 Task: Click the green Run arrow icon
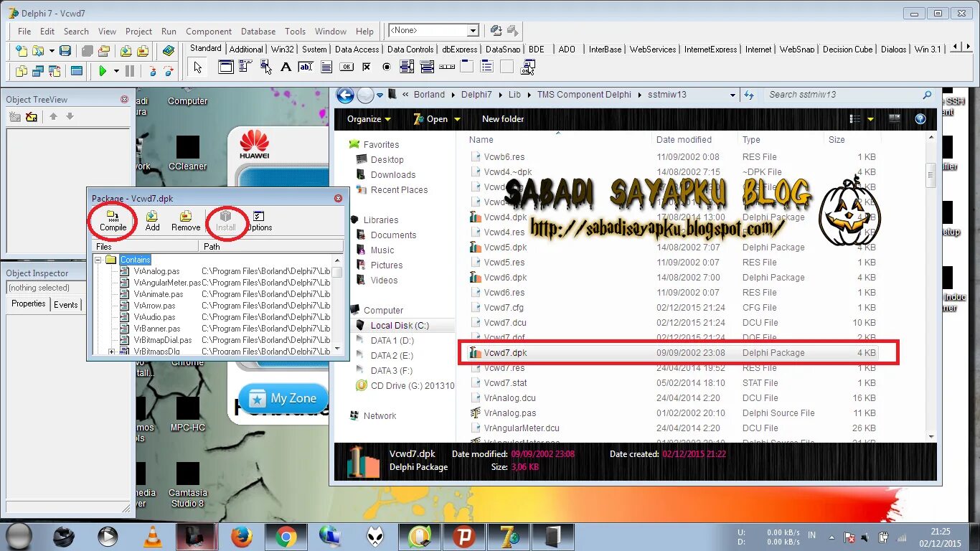pyautogui.click(x=103, y=71)
